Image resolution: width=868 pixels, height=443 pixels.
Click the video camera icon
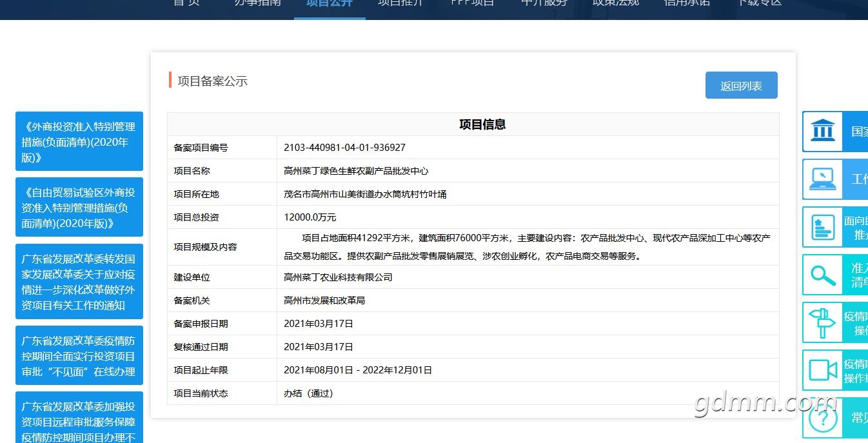pyautogui.click(x=823, y=370)
